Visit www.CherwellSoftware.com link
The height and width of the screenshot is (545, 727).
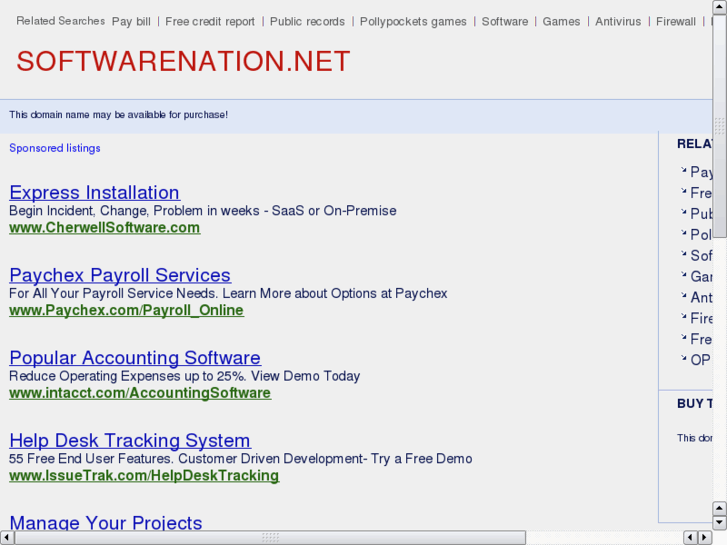[x=105, y=228]
